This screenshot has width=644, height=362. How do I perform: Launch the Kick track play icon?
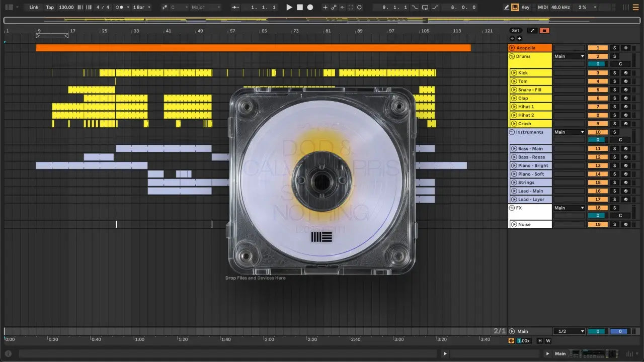tap(514, 73)
